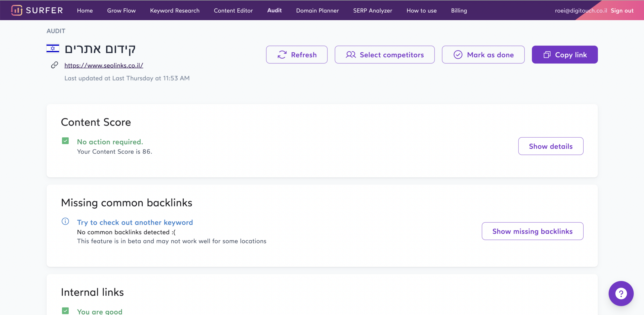
Task: Click the roei@digitouch.co.il account email
Action: [581, 11]
